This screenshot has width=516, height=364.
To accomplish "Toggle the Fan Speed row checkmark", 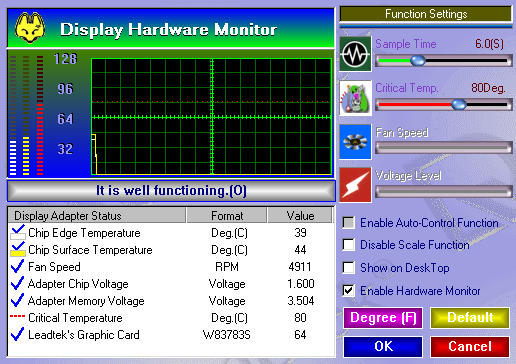I will click(x=17, y=266).
